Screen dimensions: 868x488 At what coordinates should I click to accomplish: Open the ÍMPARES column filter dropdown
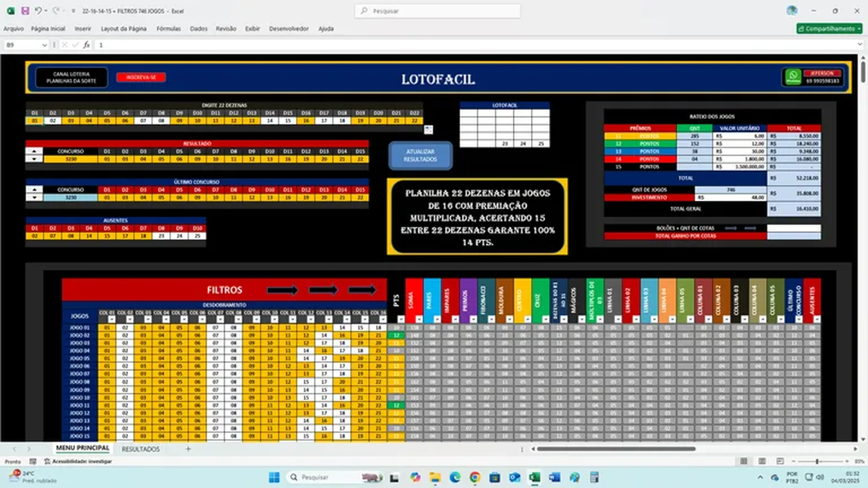point(455,319)
